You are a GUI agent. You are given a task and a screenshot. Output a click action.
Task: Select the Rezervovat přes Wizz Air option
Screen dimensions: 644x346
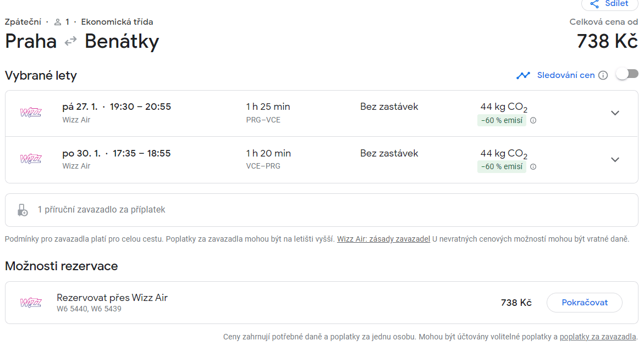[322, 303]
